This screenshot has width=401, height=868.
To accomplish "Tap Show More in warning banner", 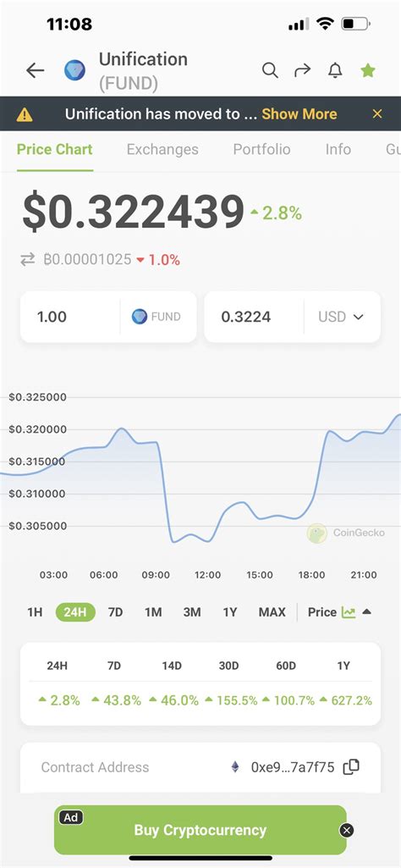I will [299, 114].
